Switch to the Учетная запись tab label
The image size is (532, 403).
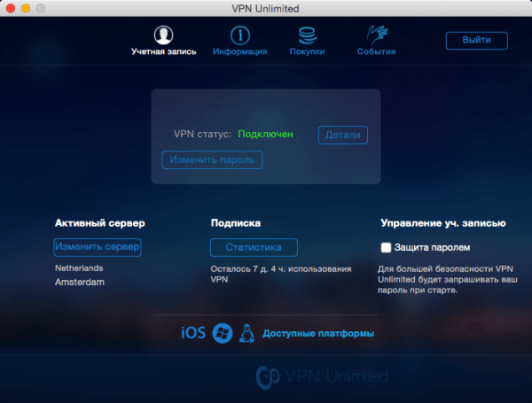(x=163, y=51)
